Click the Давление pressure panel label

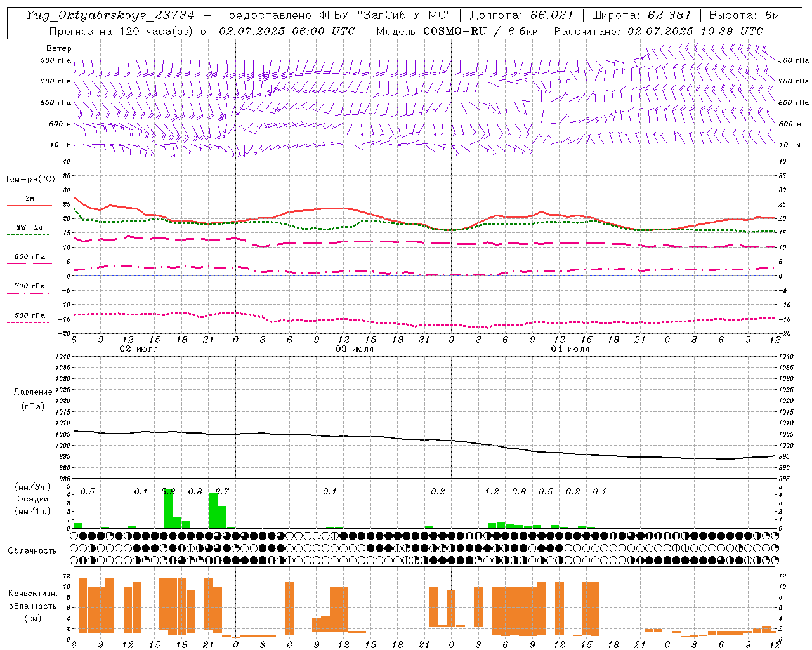point(33,392)
